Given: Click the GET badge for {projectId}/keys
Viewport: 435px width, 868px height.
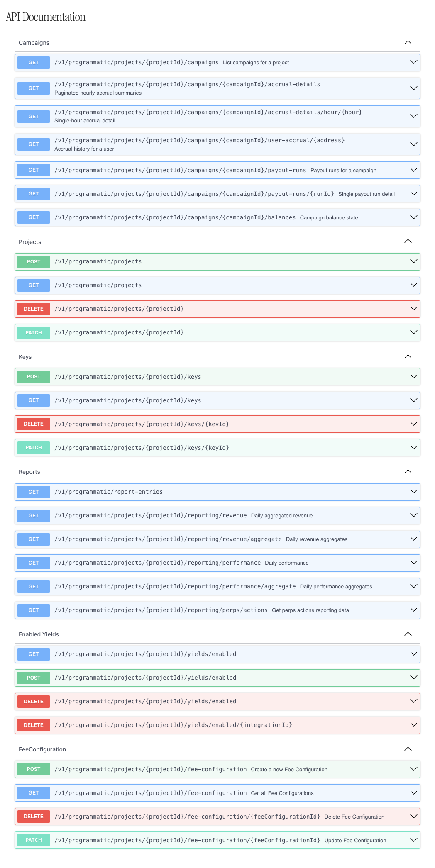Looking at the screenshot, I should click(34, 400).
